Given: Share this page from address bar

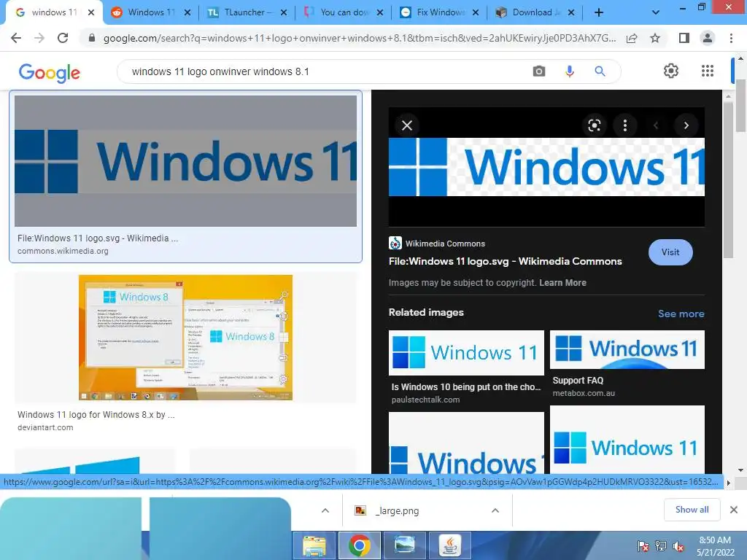Looking at the screenshot, I should coord(632,38).
